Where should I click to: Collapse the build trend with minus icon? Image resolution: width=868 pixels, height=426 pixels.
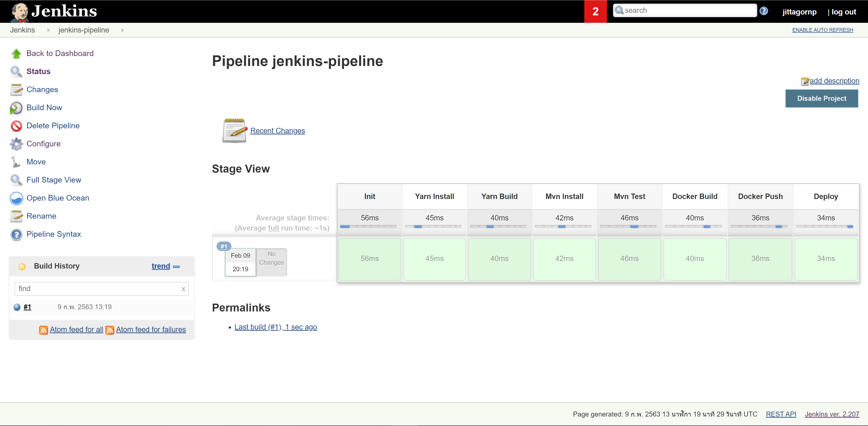click(x=176, y=267)
